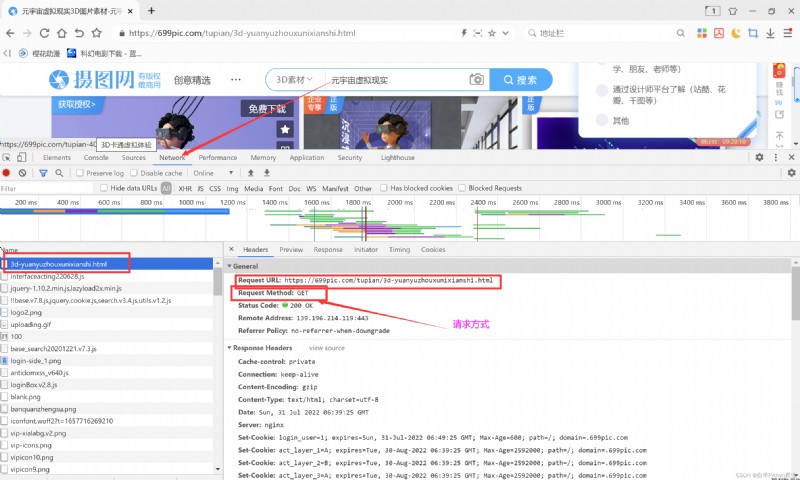Open network search magnifier icon
Viewport: 800px width, 480px height.
[59, 173]
